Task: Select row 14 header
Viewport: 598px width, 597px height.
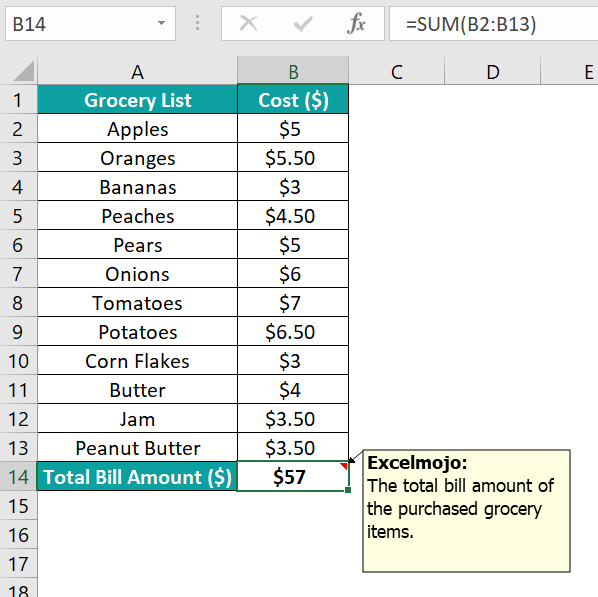Action: point(18,477)
